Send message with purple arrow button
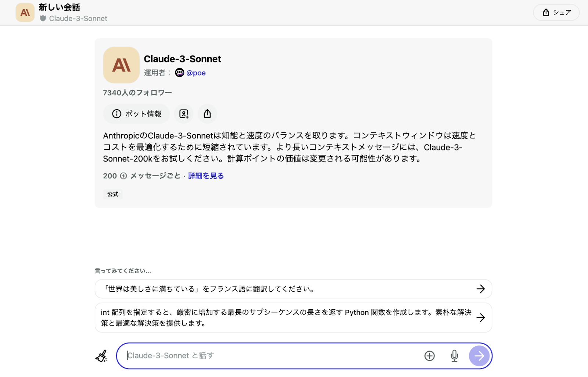This screenshot has width=588, height=377. coord(479,356)
